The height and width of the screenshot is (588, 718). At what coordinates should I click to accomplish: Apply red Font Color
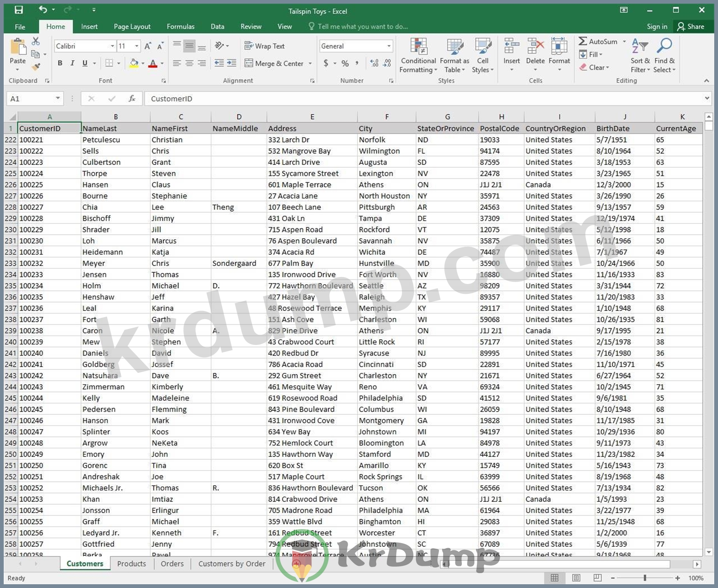(153, 63)
